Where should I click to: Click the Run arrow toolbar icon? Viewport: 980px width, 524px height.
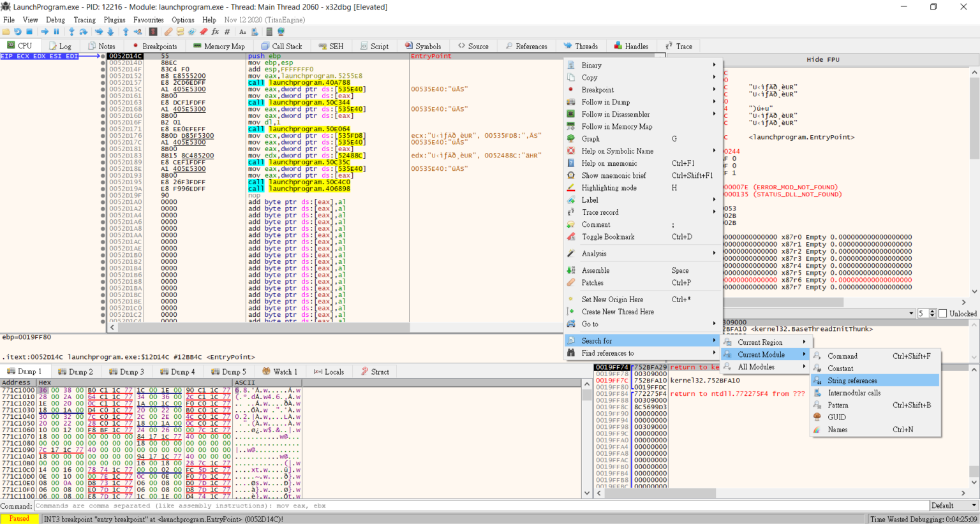(x=45, y=32)
